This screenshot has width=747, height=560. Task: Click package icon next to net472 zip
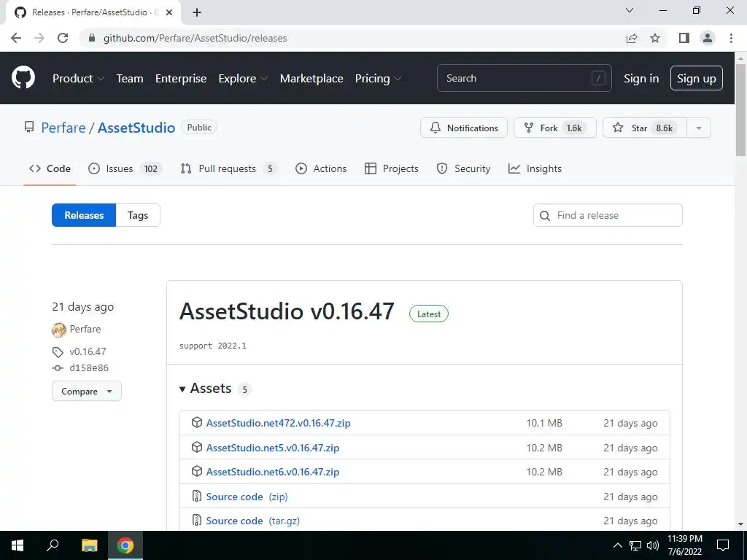coord(197,422)
